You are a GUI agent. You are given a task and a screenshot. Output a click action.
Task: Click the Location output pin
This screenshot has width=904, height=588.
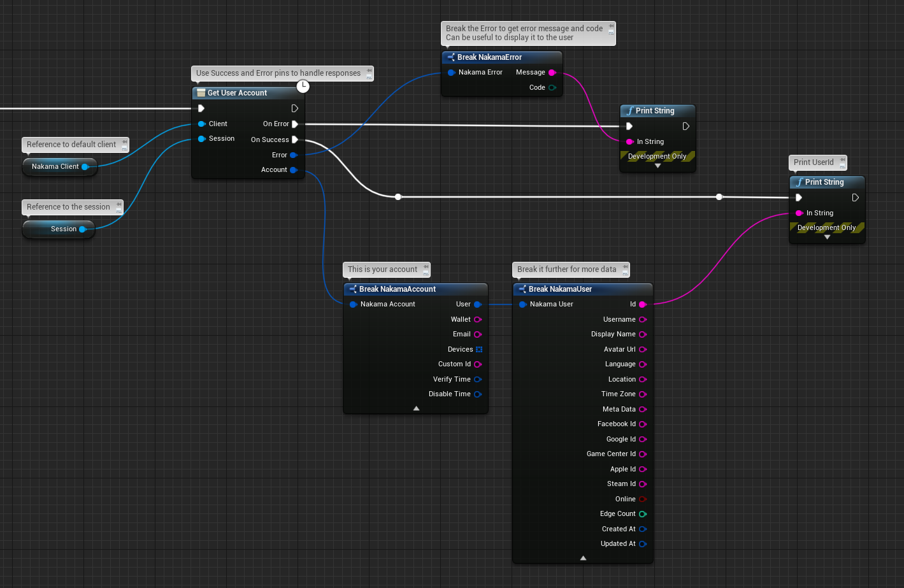click(643, 380)
